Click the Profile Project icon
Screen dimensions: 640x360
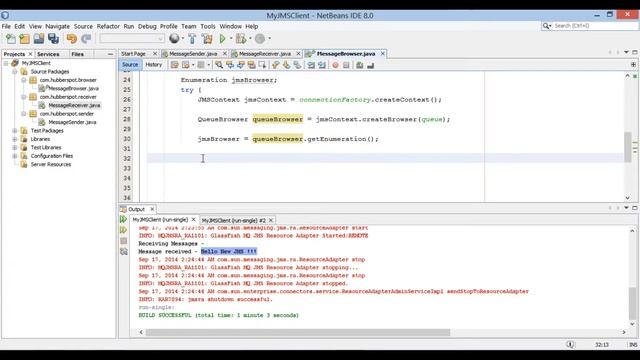coord(260,39)
